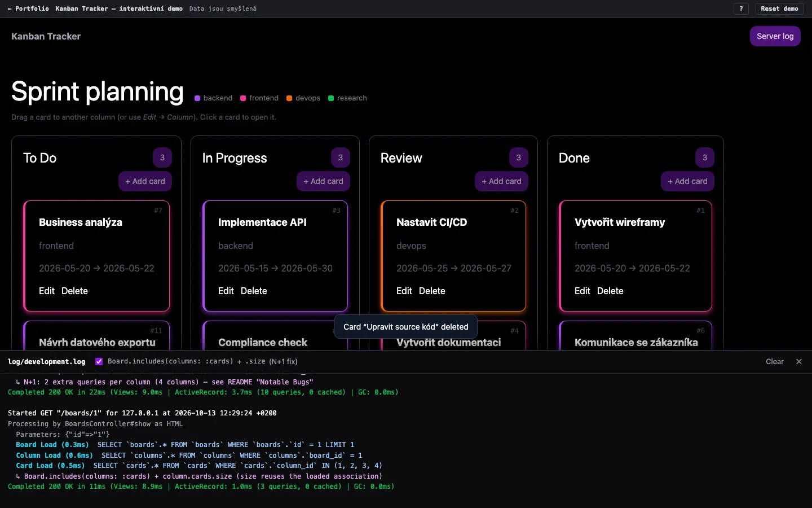This screenshot has height=508, width=812.
Task: Click the orange devops legend swatch
Action: click(x=289, y=98)
